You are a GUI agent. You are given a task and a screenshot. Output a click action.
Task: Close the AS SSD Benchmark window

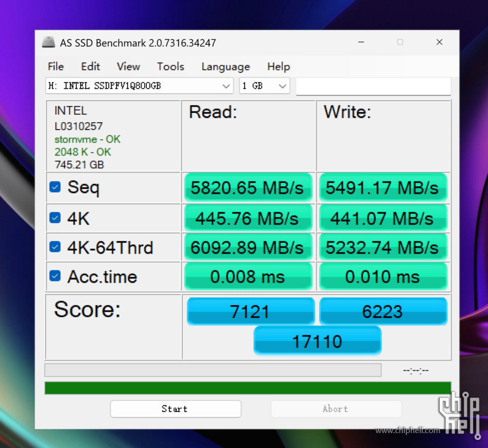pyautogui.click(x=439, y=42)
